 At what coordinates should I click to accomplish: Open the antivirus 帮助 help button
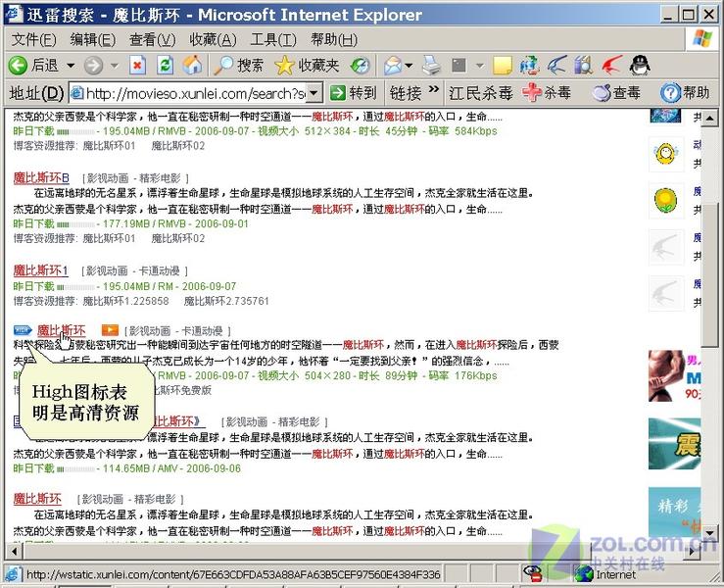[685, 93]
